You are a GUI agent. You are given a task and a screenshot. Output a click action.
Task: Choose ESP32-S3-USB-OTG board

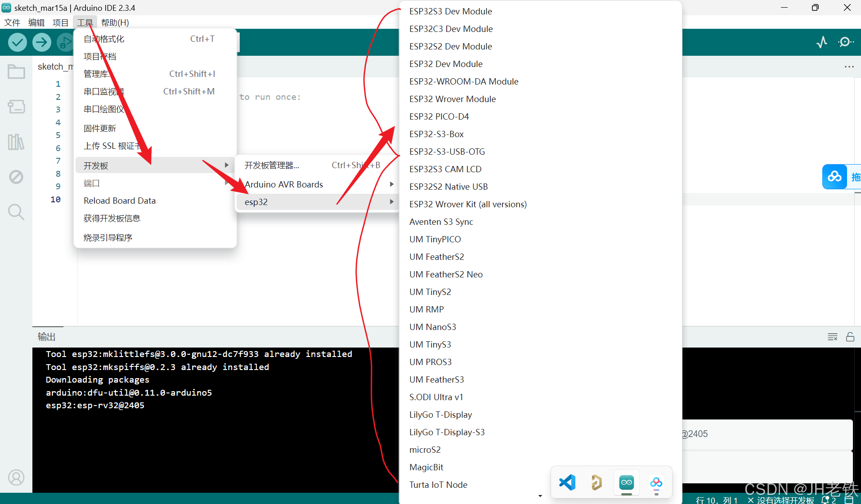point(541,152)
